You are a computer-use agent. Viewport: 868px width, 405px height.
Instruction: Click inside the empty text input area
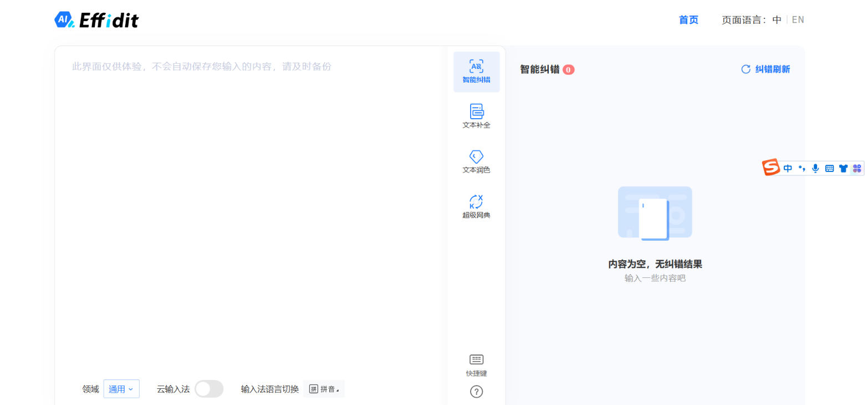coord(249,194)
